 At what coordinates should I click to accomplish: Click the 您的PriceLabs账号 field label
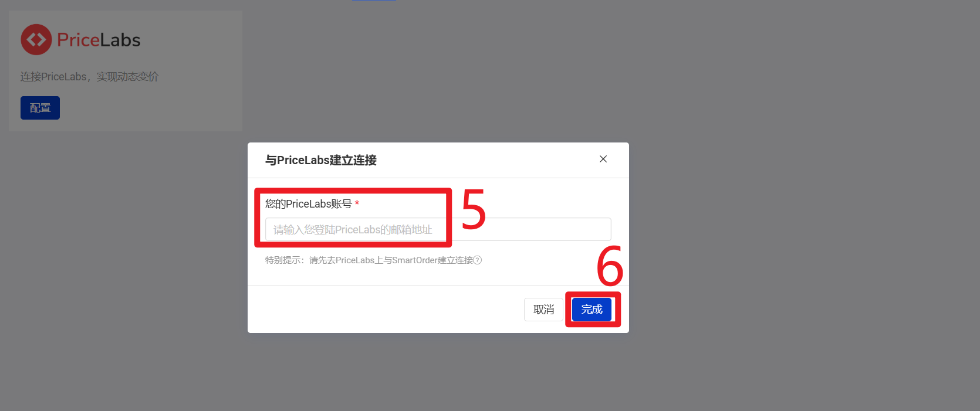[308, 204]
